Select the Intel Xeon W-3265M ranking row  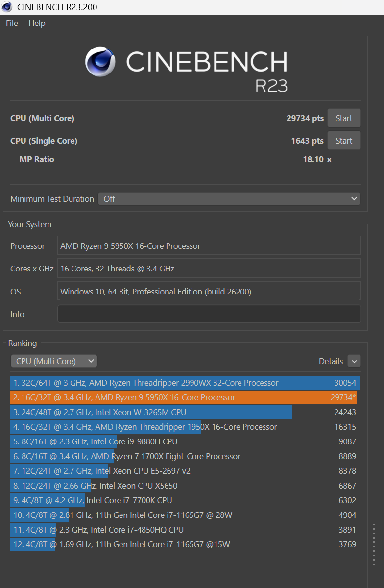[185, 412]
